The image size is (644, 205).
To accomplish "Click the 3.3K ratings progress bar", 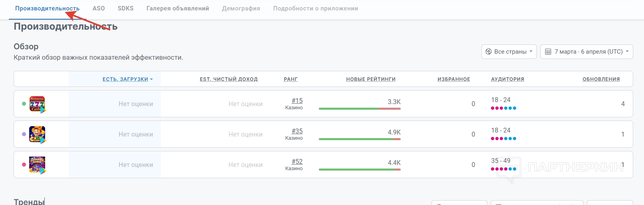I will [360, 109].
